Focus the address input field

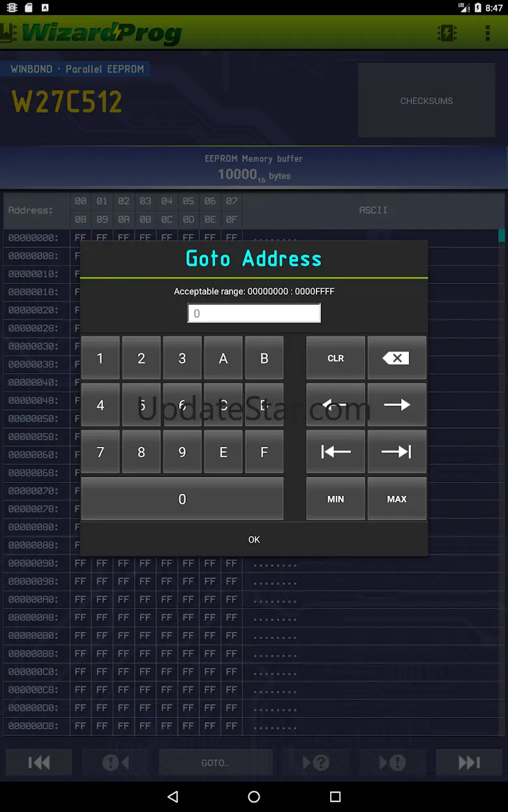coord(254,313)
